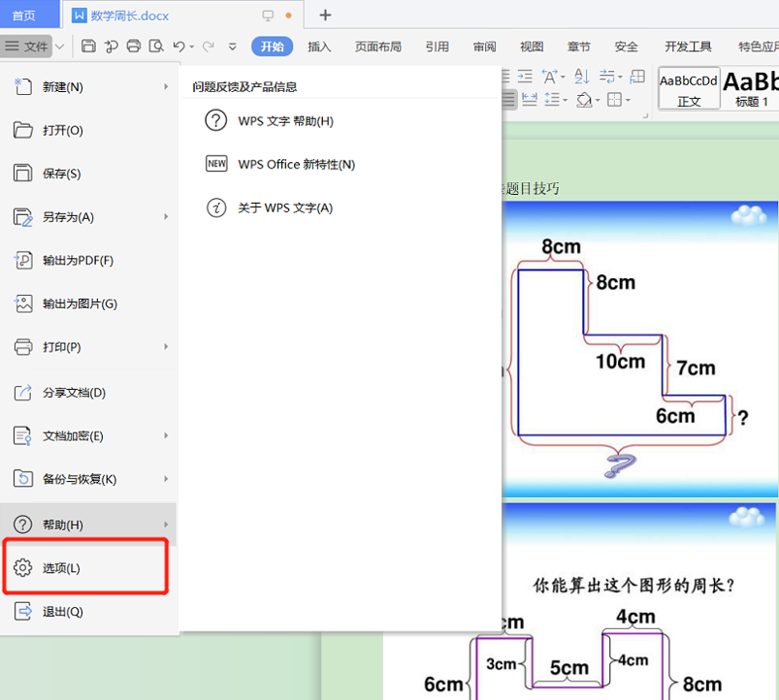Open the borders dropdown arrow

pyautogui.click(x=629, y=101)
